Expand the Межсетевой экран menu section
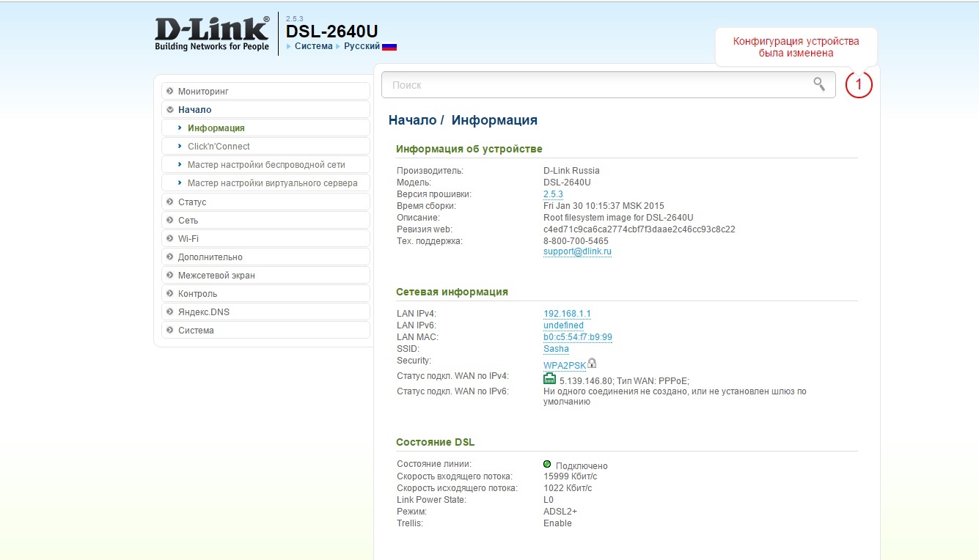Viewport: 979px width, 560px height. pyautogui.click(x=265, y=276)
